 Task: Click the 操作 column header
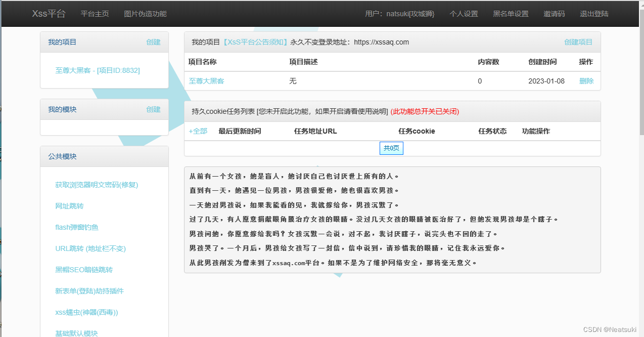(586, 62)
